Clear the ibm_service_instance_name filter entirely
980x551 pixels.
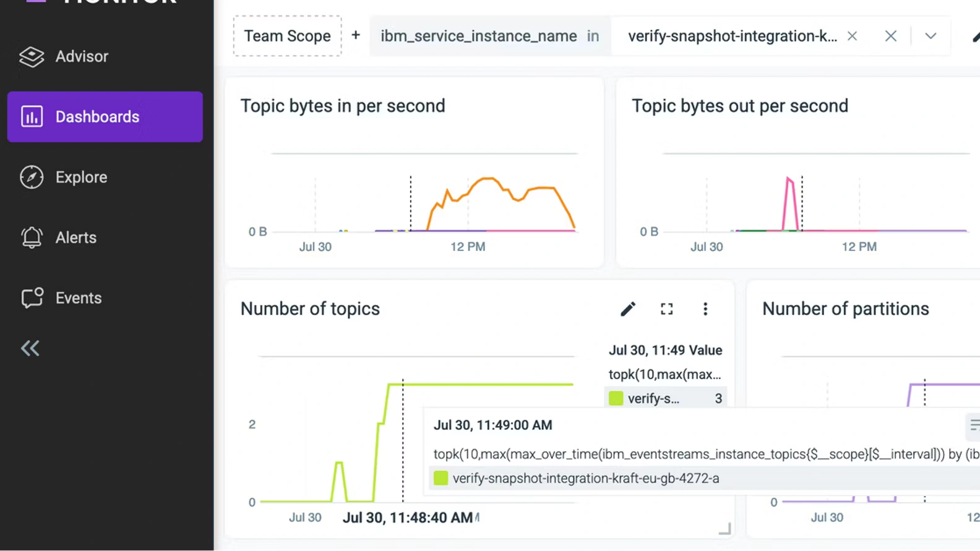[x=890, y=36]
